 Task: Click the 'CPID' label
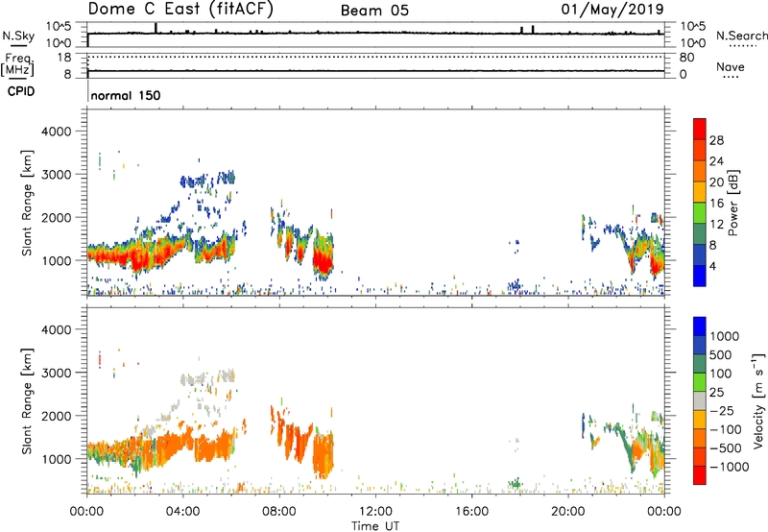coord(21,91)
